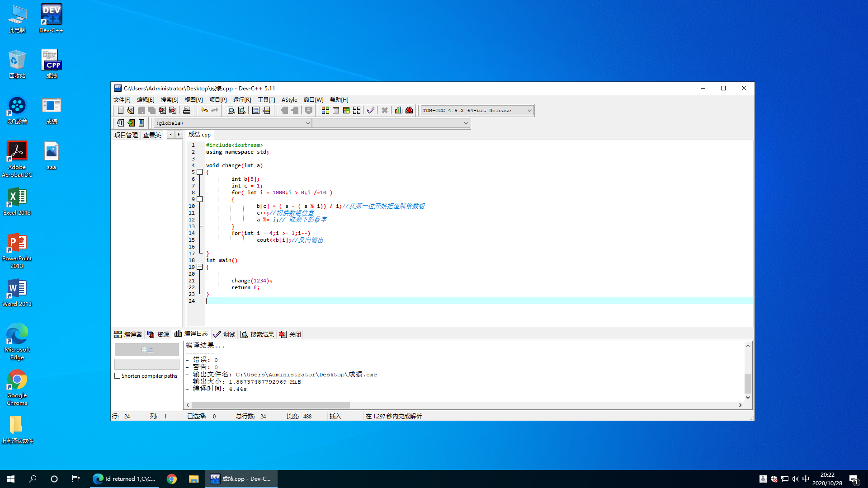
Task: Compile the program with the four-square icon
Action: click(x=325, y=110)
